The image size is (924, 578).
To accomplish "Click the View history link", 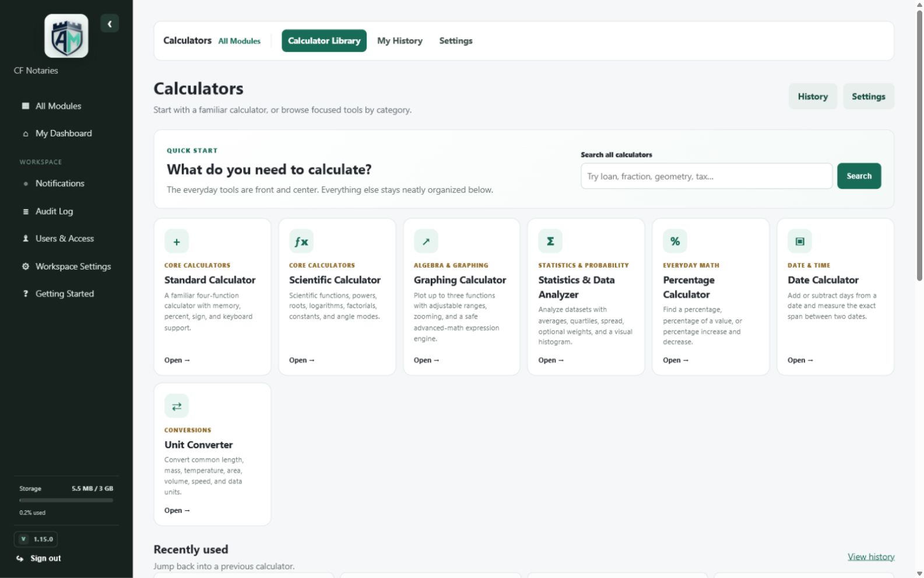I will (x=871, y=557).
